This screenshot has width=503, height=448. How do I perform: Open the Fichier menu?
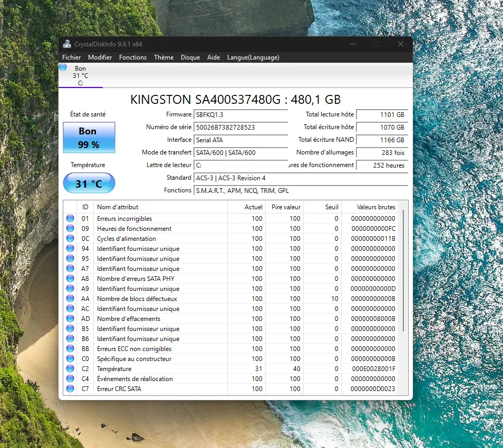click(x=72, y=57)
